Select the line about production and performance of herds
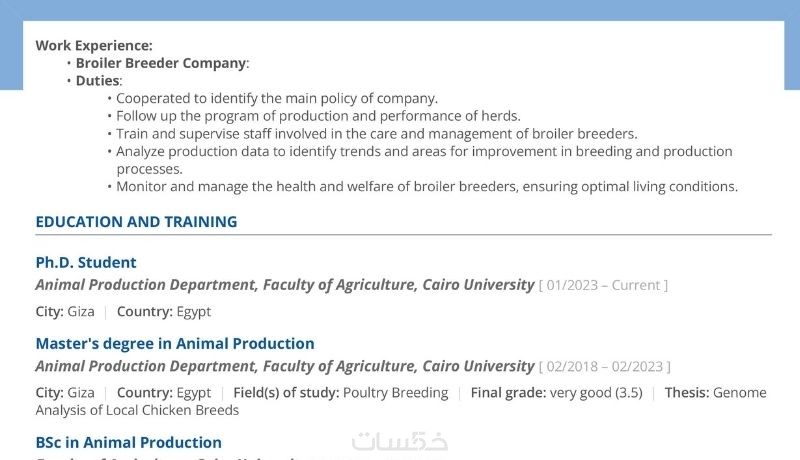Viewport: 800px width, 460px height. pyautogui.click(x=318, y=116)
